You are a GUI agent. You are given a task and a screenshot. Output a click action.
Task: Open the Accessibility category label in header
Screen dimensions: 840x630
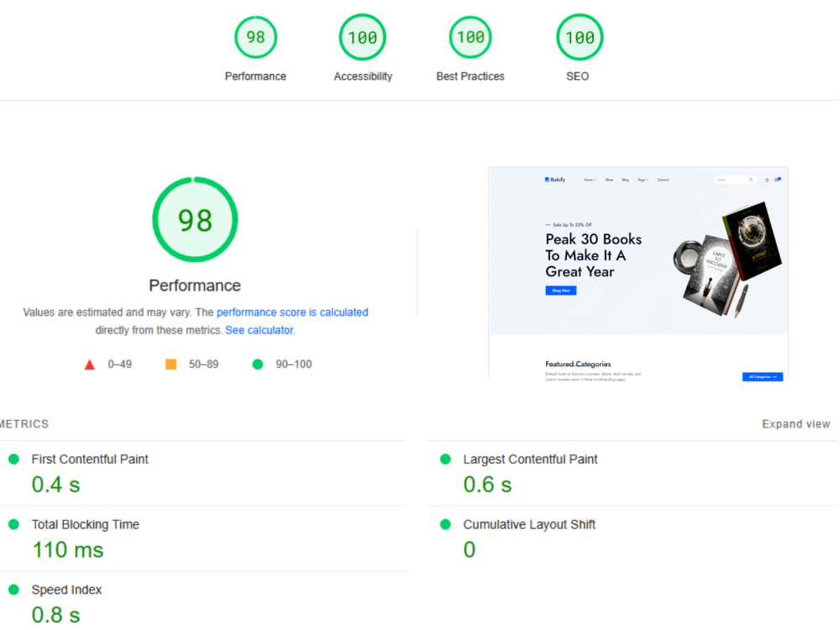(x=363, y=76)
